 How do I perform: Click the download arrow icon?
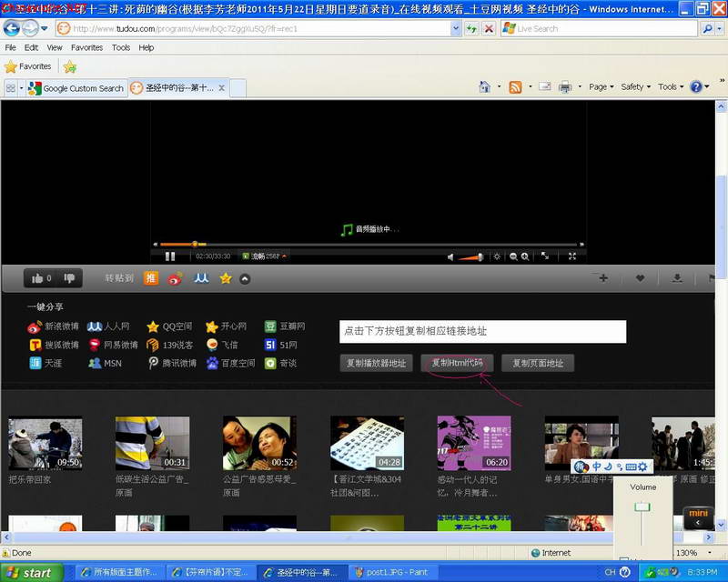click(x=677, y=278)
